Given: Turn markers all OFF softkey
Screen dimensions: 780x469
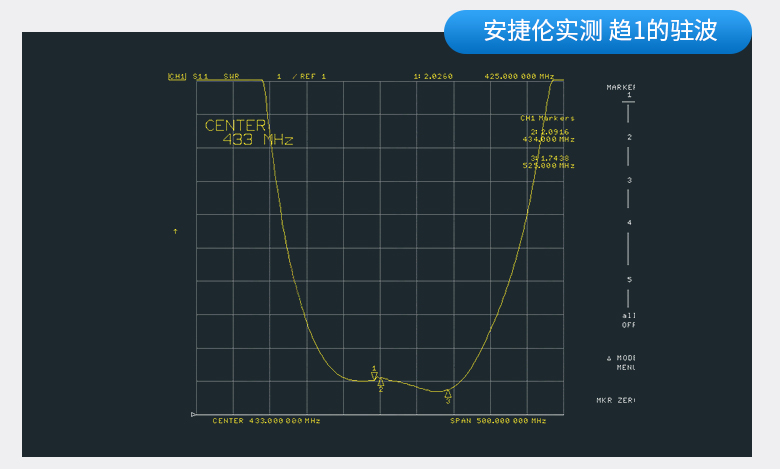Looking at the screenshot, I should pos(628,320).
